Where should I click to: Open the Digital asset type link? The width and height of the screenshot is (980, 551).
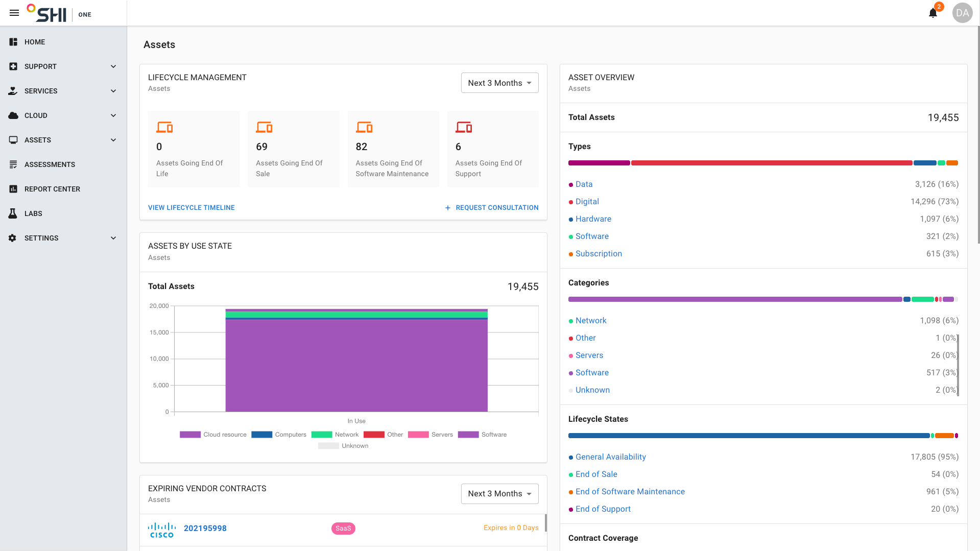click(x=587, y=202)
